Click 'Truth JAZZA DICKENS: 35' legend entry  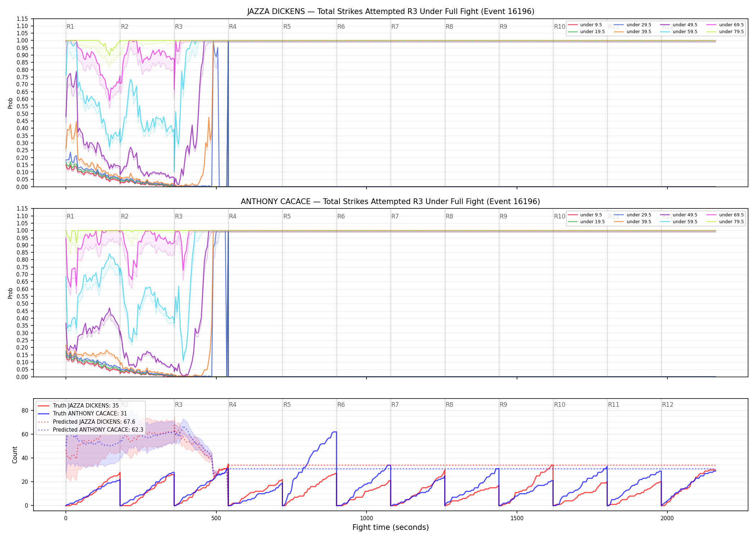tap(78, 406)
